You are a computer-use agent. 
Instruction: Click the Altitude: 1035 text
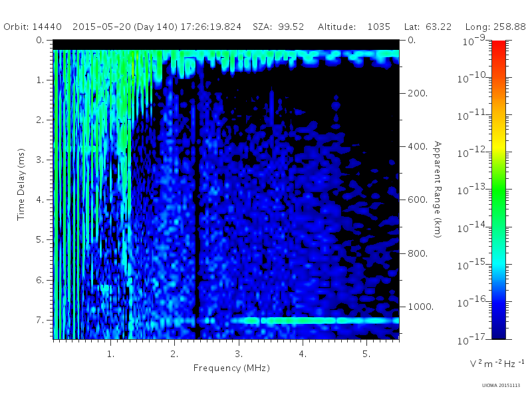[354, 27]
